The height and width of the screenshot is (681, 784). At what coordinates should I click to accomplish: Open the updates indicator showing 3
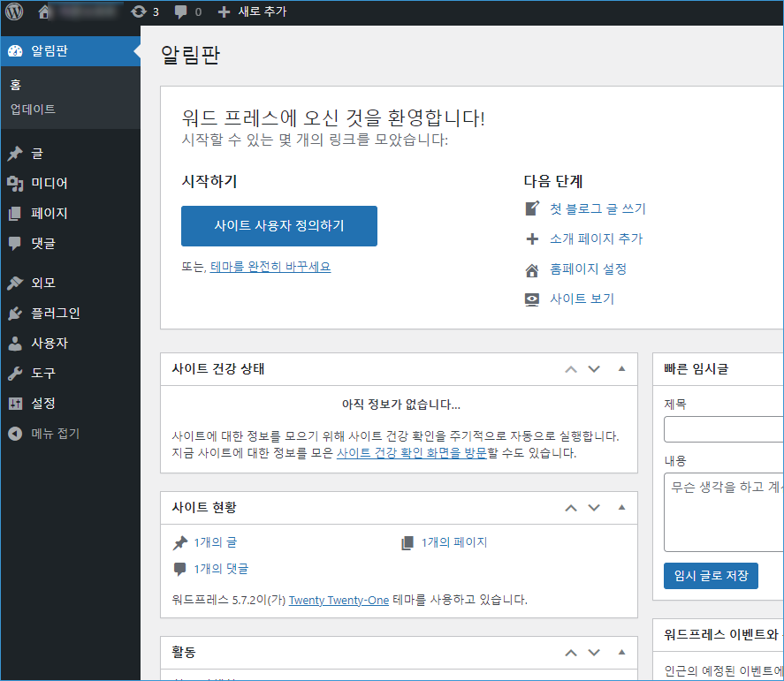pyautogui.click(x=145, y=11)
